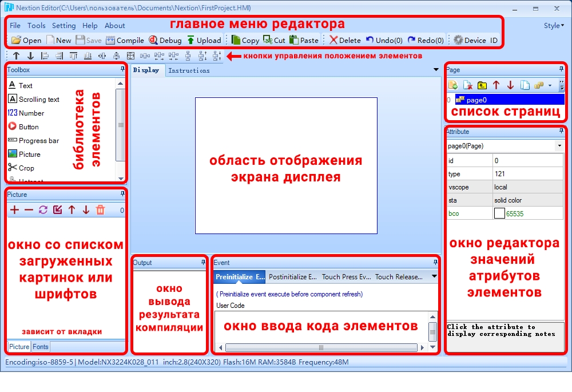Open the Instructions tab
The image size is (572, 392).
189,70
